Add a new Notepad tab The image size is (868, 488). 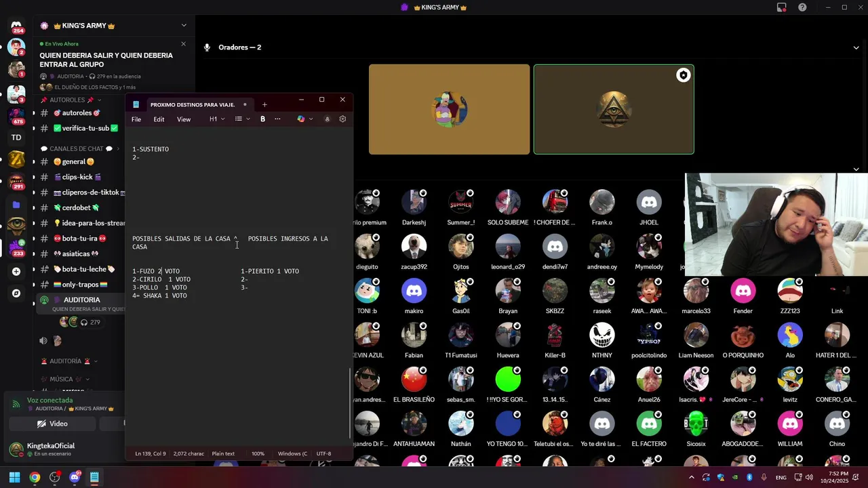pyautogui.click(x=264, y=104)
